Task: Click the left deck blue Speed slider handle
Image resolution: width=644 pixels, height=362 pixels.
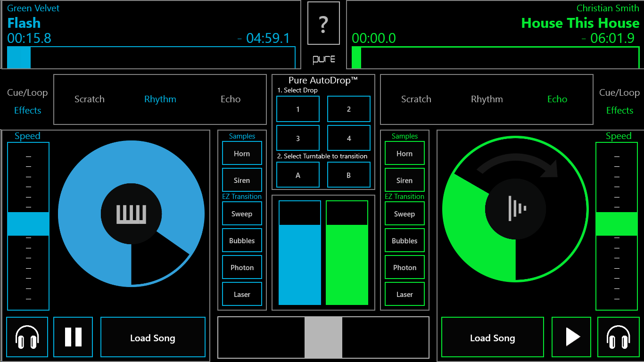Action: (x=28, y=224)
